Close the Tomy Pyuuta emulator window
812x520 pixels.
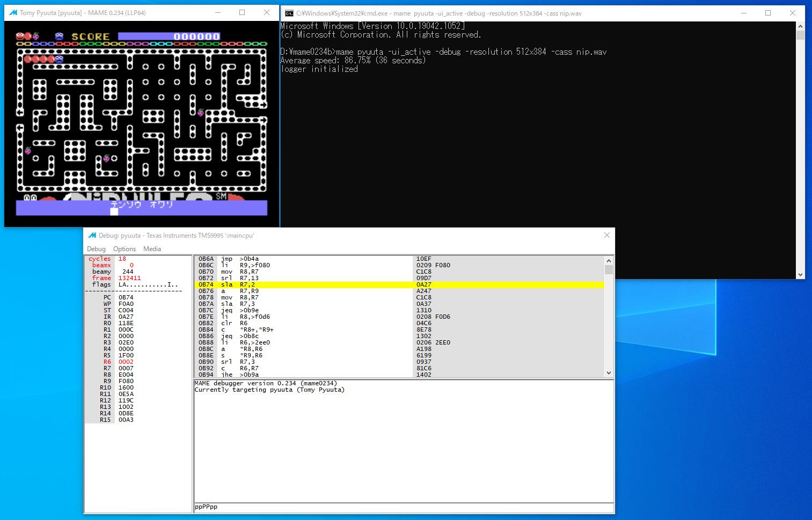(267, 12)
